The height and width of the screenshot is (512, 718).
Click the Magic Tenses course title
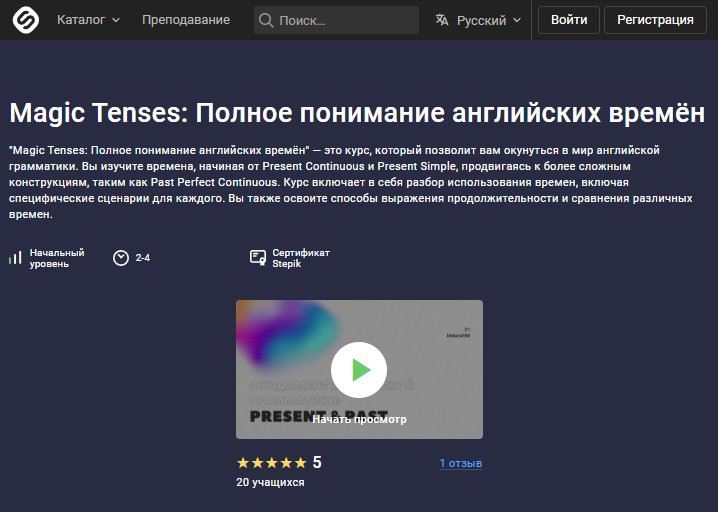point(357,112)
